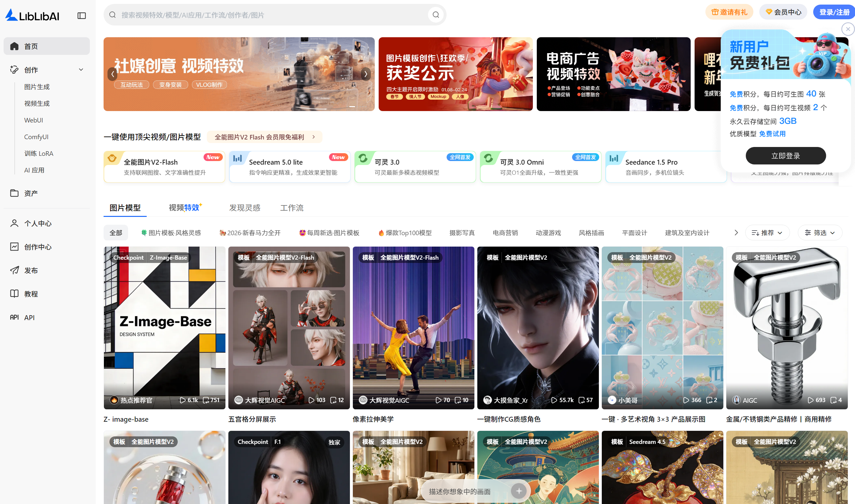The image size is (855, 504).
Task: Advance banner carousel with the right arrow
Action: [366, 74]
